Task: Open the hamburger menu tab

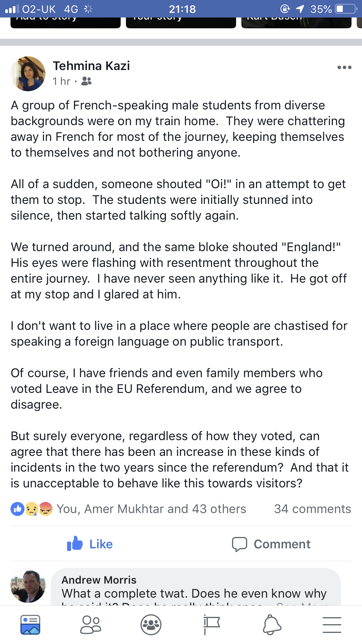Action: [x=332, y=625]
